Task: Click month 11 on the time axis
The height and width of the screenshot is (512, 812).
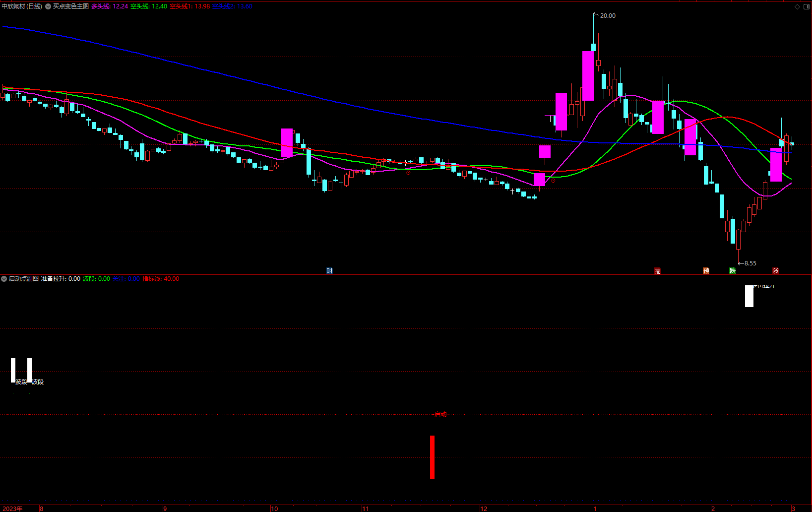Action: coord(366,509)
